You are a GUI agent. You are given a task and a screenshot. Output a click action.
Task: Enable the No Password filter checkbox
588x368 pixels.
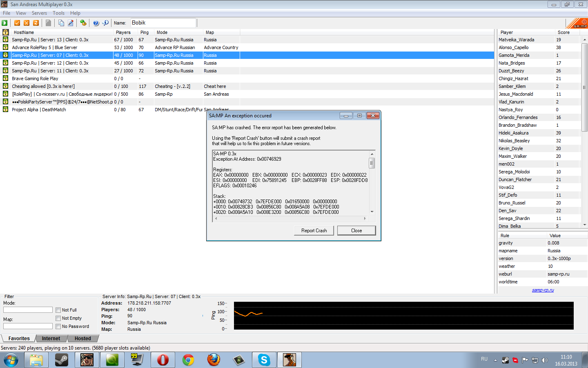click(x=58, y=327)
